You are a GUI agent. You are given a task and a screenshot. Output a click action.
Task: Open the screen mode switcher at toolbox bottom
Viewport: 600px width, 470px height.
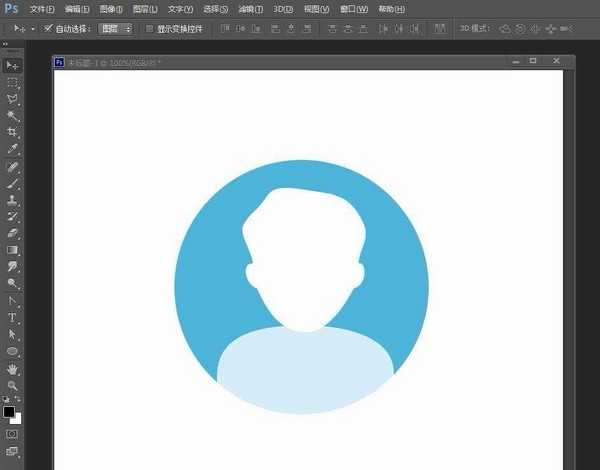(x=13, y=453)
